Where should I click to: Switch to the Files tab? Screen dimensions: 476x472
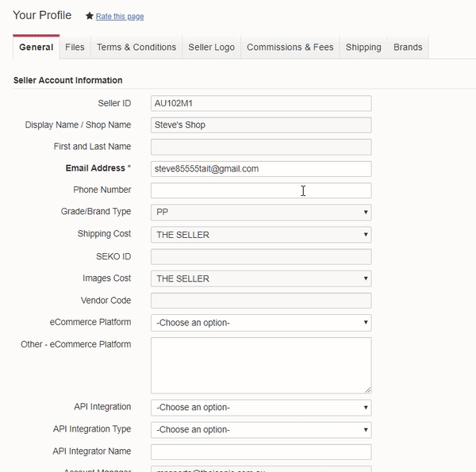[75, 48]
